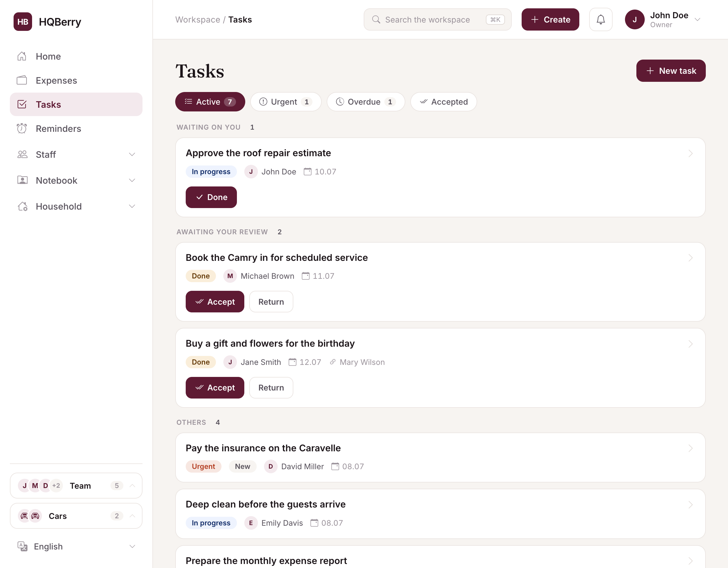Viewport: 728px width, 568px height.
Task: Click calendar icon next to 10.07
Action: [x=307, y=172]
